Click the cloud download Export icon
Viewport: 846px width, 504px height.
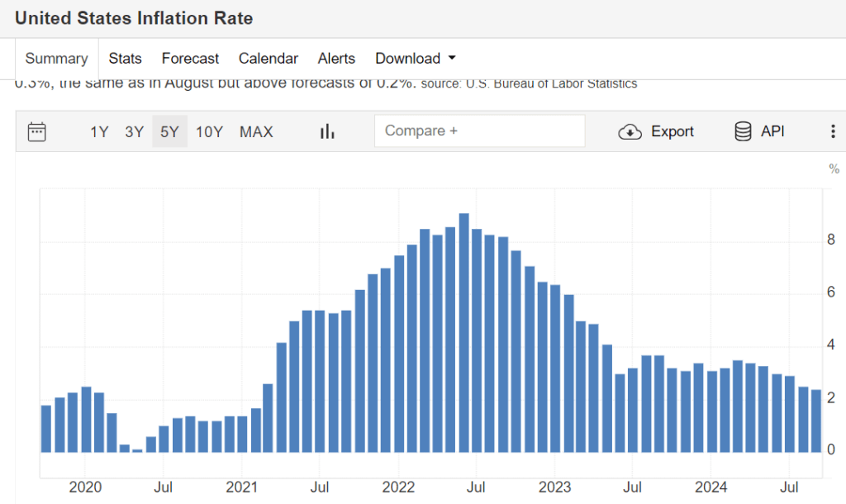[630, 131]
